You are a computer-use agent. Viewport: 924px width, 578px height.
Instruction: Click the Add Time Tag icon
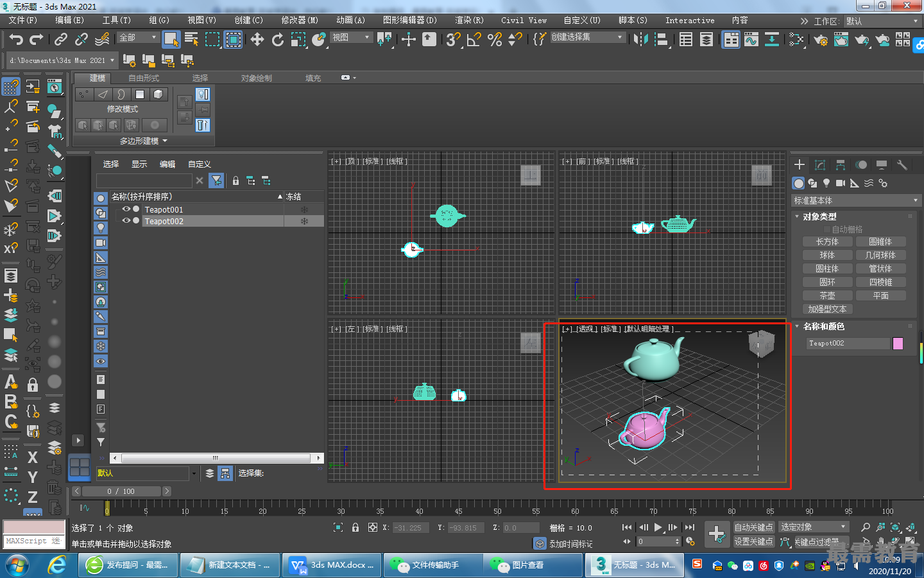[x=540, y=543]
